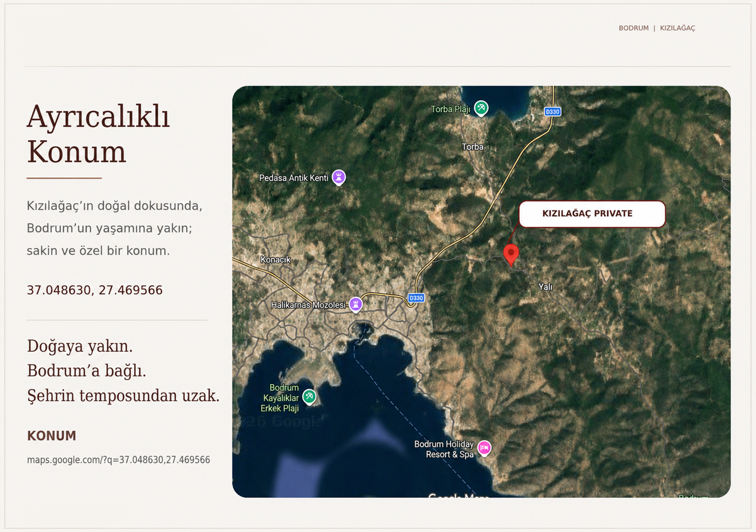The height and width of the screenshot is (532, 756).
Task: Click the text 'Şehrin temposundan uzak.'
Action: coord(123,395)
